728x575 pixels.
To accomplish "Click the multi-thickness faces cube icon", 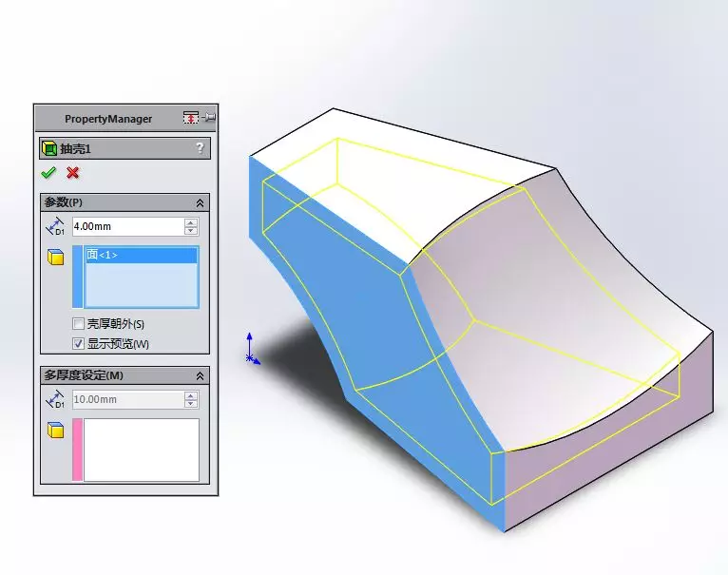I will point(56,430).
